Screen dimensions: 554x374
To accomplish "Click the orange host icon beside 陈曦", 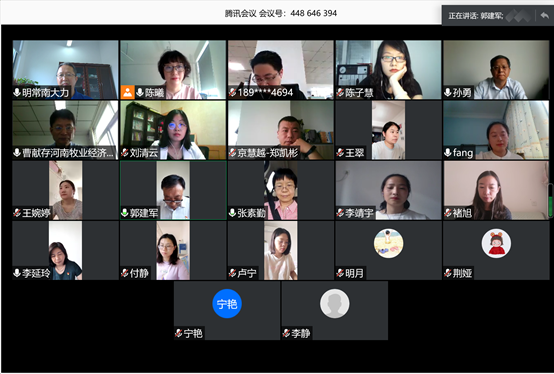I will pyautogui.click(x=127, y=92).
